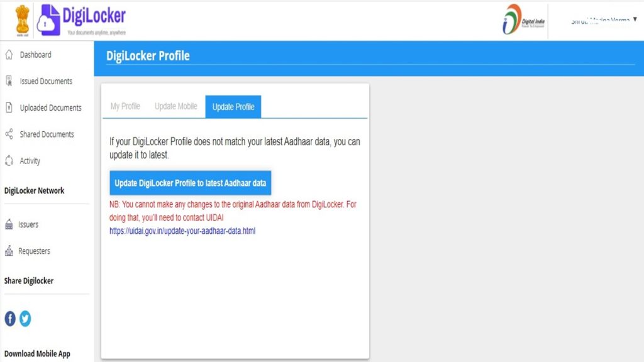Open the UIDAI update-your-aadhaar-data link

pyautogui.click(x=182, y=231)
